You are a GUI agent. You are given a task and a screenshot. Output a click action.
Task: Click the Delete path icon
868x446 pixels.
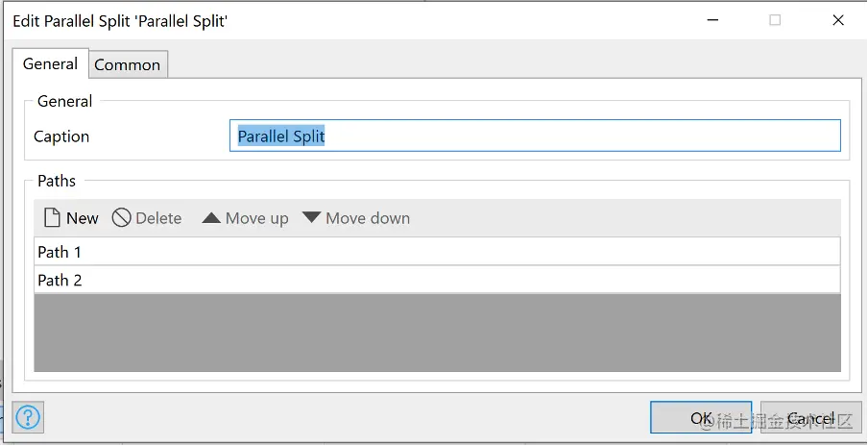tap(122, 218)
